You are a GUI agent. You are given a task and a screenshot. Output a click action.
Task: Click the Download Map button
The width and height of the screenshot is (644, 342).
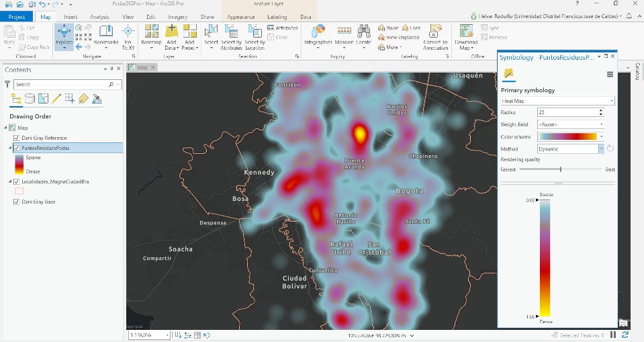pos(466,35)
